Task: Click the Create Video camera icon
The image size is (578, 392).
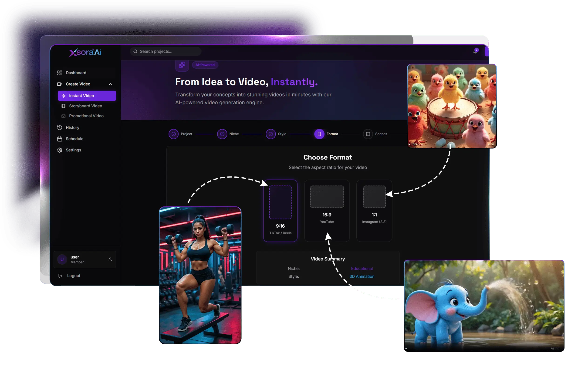Action: tap(60, 84)
